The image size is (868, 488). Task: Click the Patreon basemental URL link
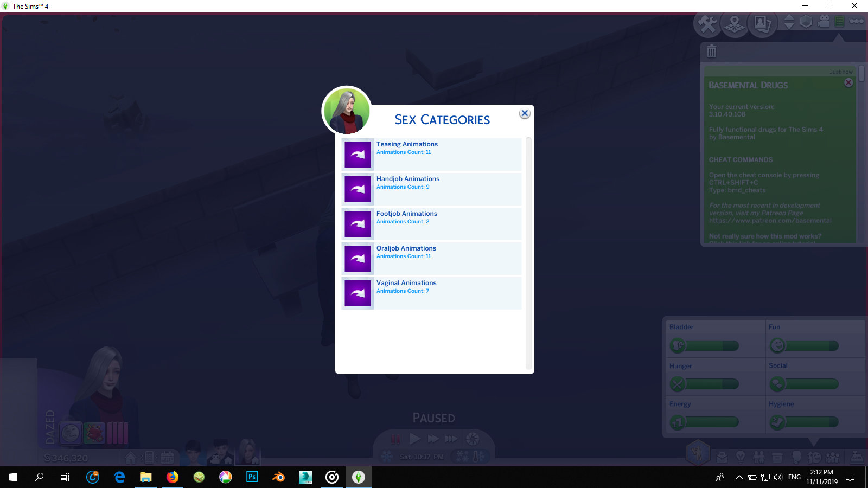click(x=770, y=221)
